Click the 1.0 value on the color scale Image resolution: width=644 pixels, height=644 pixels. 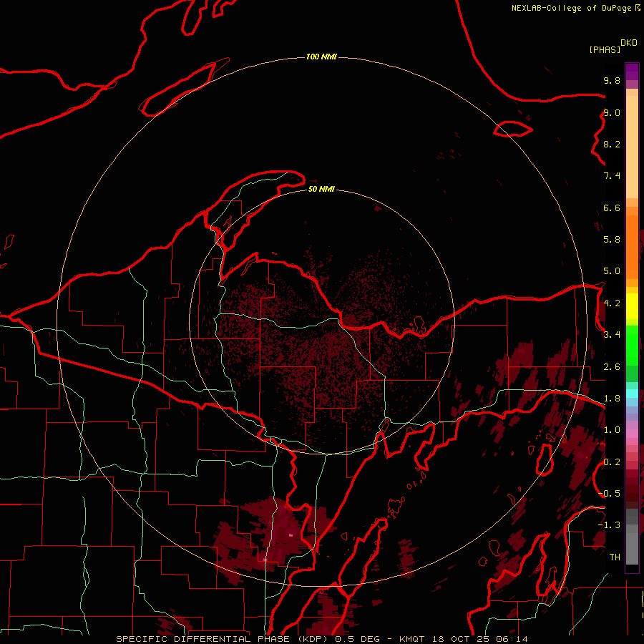[x=612, y=430]
